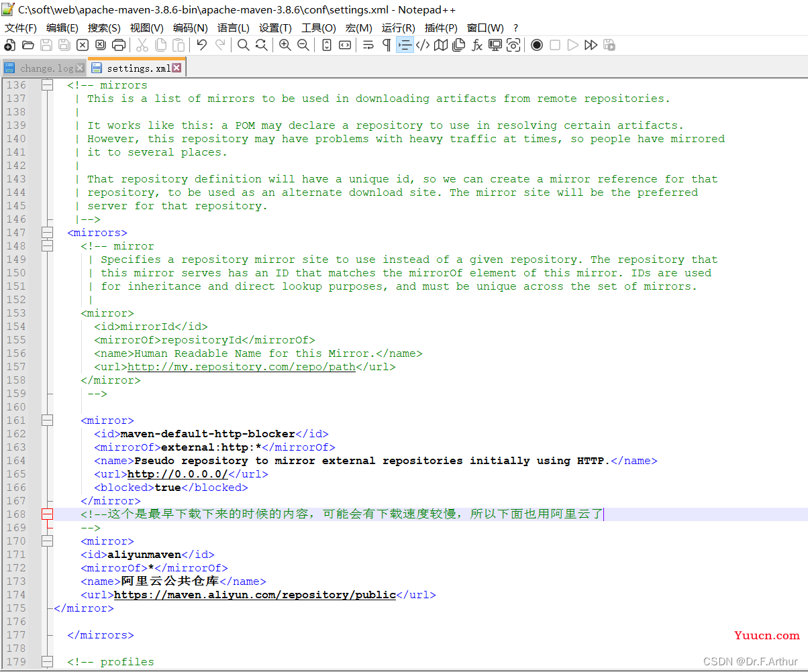This screenshot has height=672, width=808.
Task: Click the text aliyunmaven on line 171
Action: 144,555
